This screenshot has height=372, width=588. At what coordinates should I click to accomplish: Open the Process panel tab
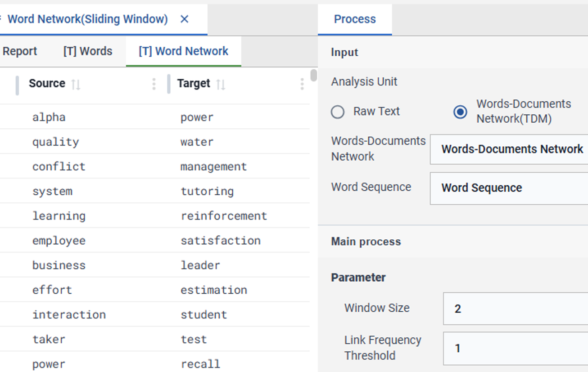[x=355, y=19]
